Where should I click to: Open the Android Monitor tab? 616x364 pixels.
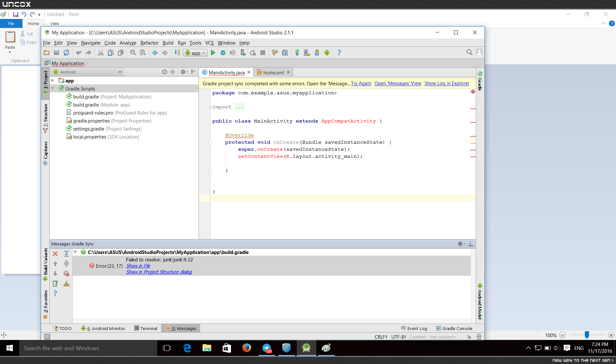[103, 328]
